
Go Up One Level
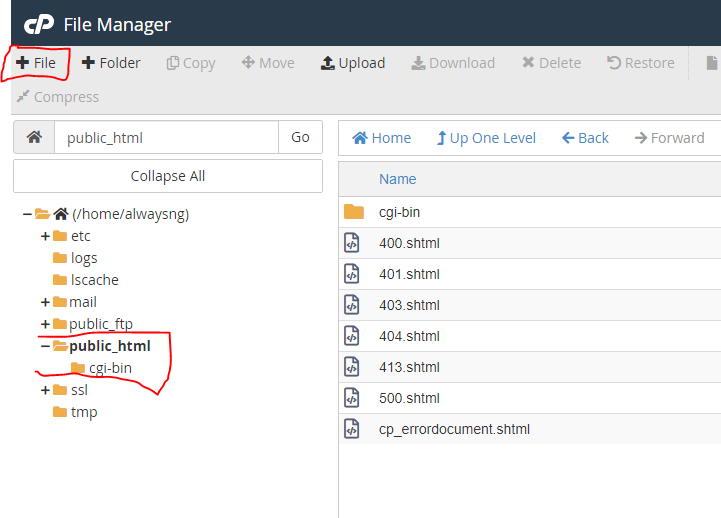[486, 138]
